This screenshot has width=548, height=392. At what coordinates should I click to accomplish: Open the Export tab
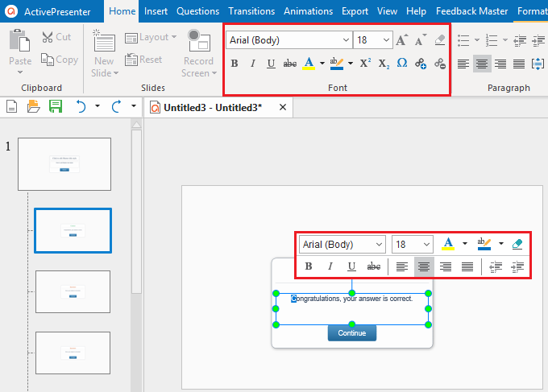pyautogui.click(x=355, y=11)
